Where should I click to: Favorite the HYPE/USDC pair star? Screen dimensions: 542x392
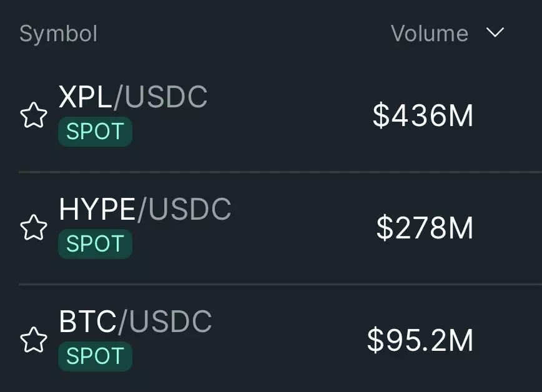pyautogui.click(x=34, y=227)
